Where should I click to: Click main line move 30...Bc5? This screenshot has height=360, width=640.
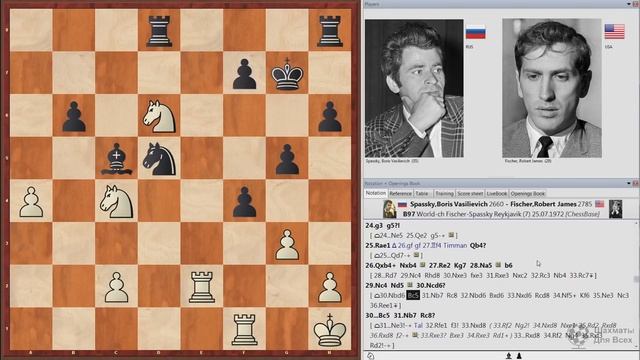[378, 315]
